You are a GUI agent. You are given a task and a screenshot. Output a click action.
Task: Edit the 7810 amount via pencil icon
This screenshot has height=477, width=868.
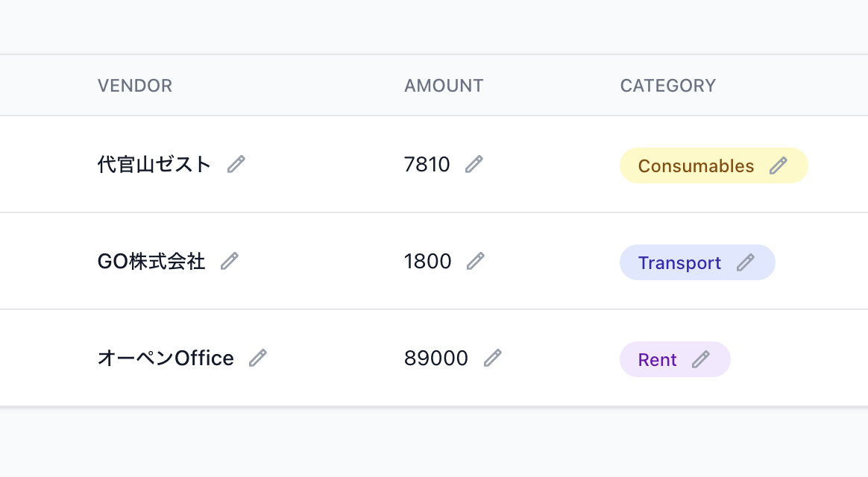(x=474, y=164)
